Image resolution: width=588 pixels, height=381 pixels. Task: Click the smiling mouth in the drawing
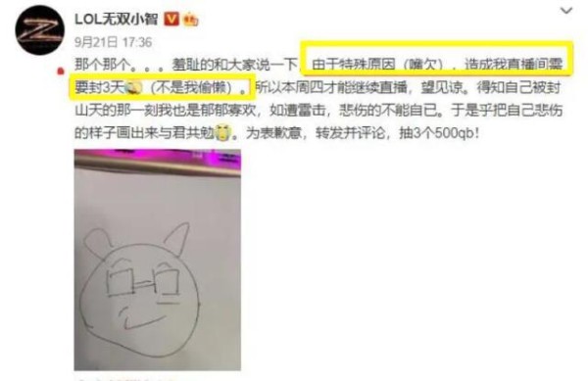(x=144, y=317)
